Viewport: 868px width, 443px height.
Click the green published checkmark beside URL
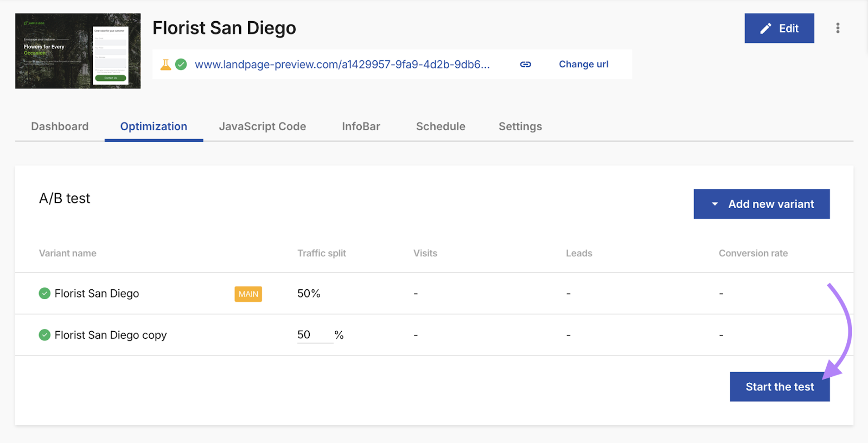181,65
